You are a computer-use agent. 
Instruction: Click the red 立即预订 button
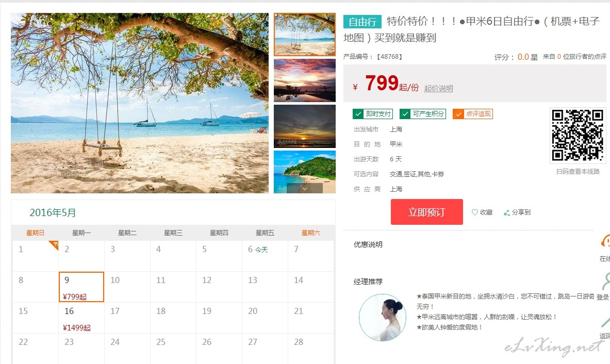point(427,212)
